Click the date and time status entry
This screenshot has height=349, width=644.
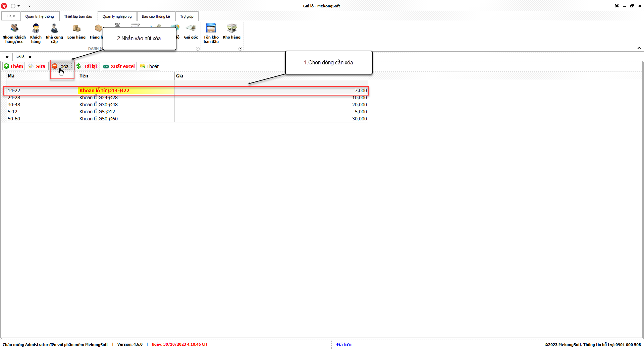click(179, 344)
